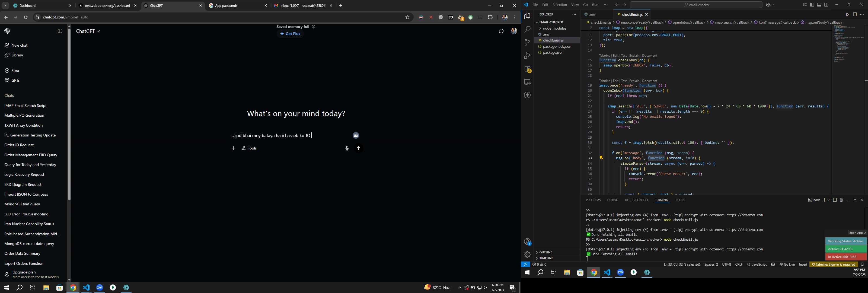
Task: Open ChatGPT profile avatar
Action: click(514, 31)
